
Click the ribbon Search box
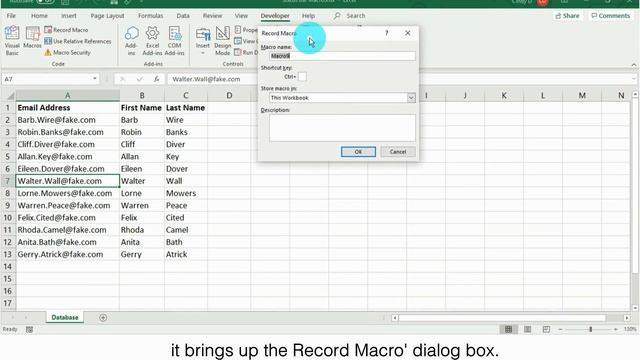(350, 16)
